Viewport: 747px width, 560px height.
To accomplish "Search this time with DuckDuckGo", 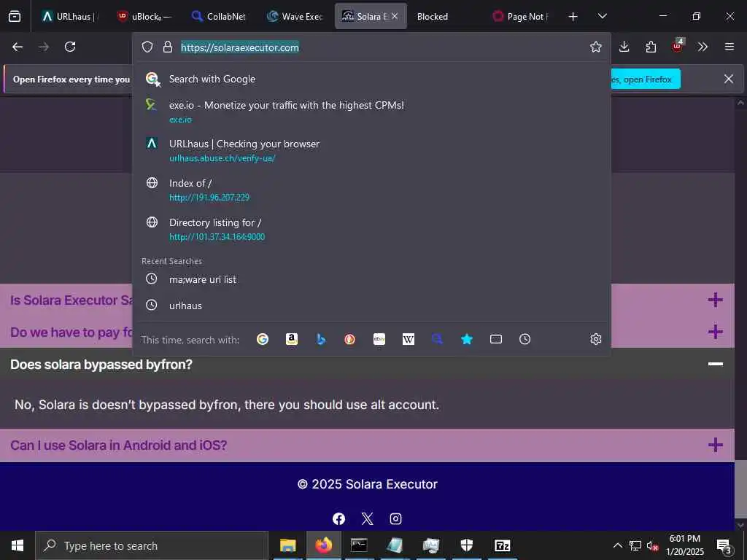I will [x=349, y=339].
